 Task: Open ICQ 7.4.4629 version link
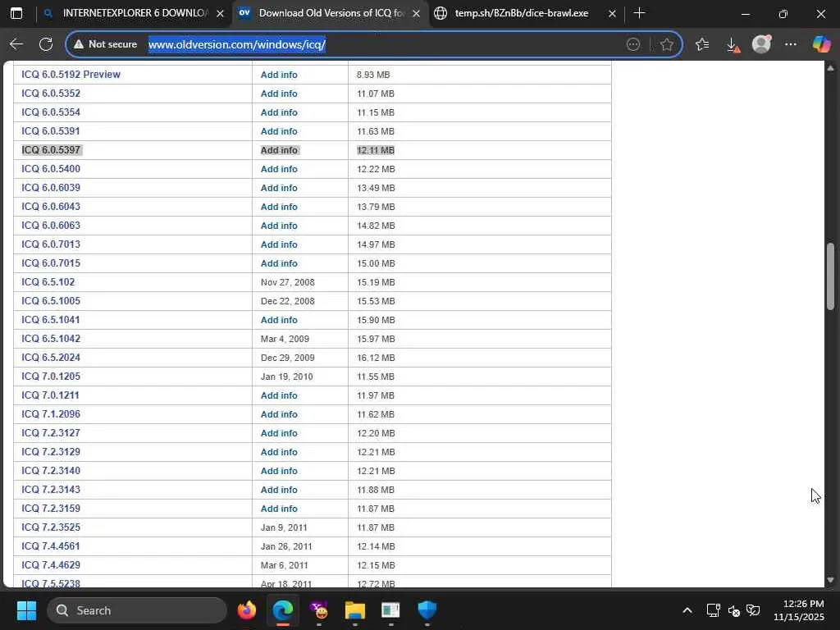tap(51, 564)
